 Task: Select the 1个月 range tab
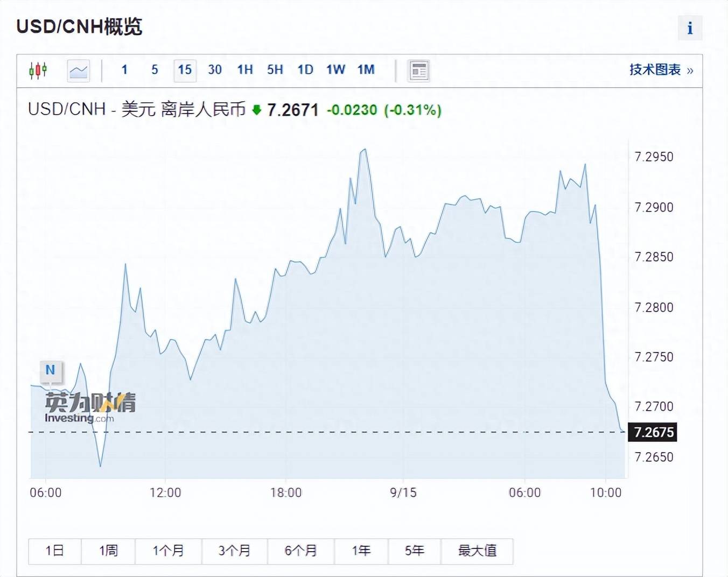point(168,551)
